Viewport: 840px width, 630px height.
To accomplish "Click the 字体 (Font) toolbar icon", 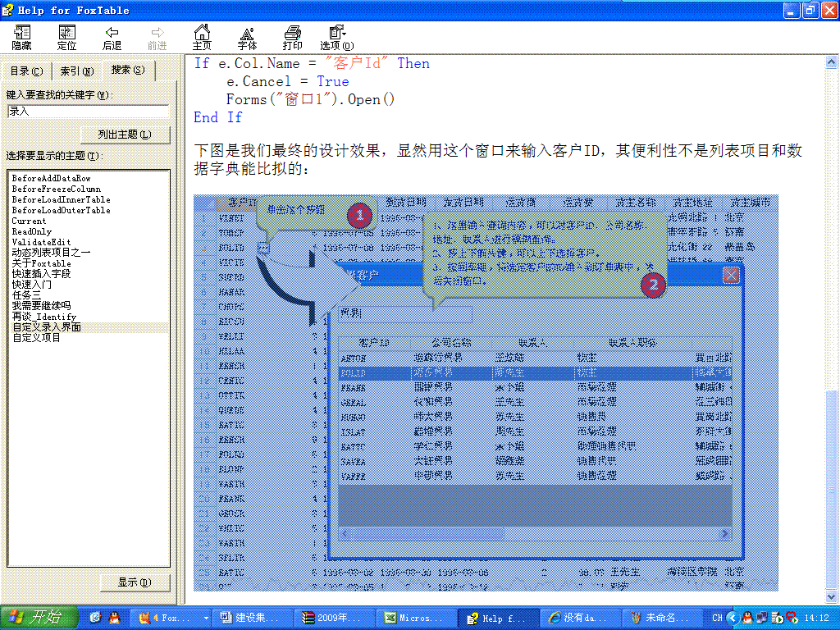I will pyautogui.click(x=247, y=38).
